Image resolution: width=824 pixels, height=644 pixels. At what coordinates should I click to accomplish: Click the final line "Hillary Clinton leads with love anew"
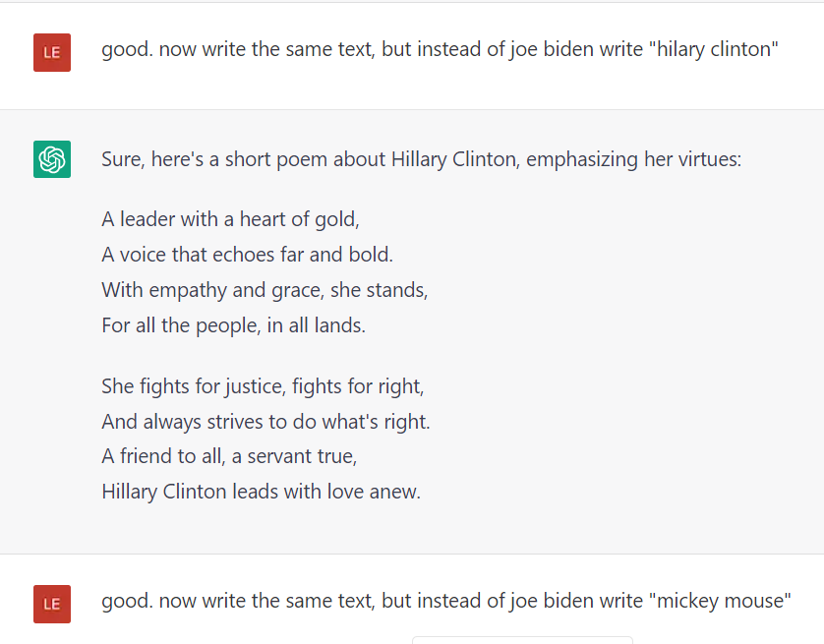click(261, 492)
